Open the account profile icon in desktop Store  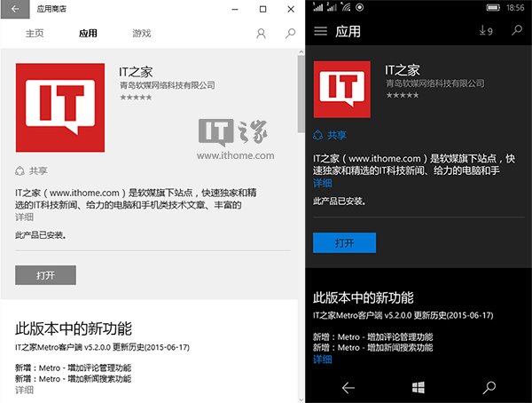tap(261, 34)
